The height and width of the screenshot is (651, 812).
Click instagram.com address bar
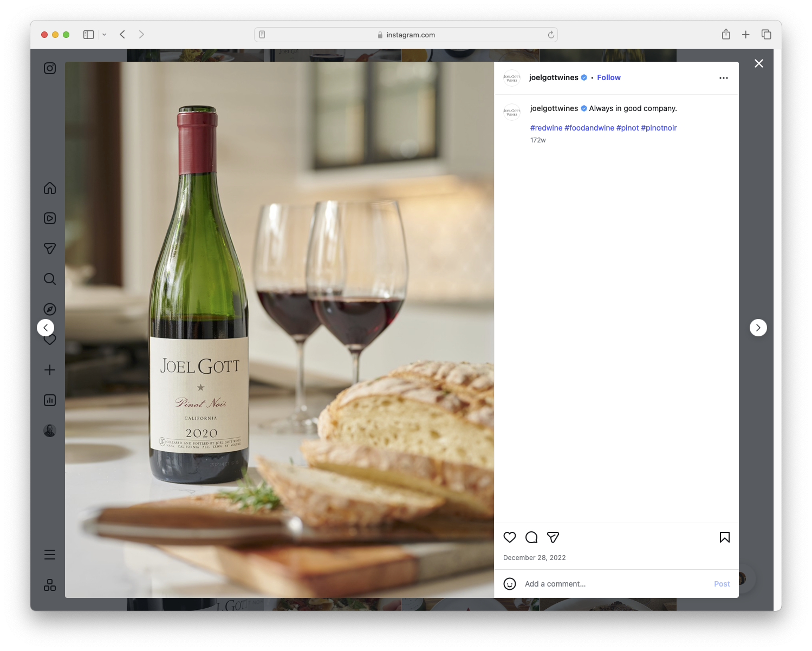coord(406,35)
